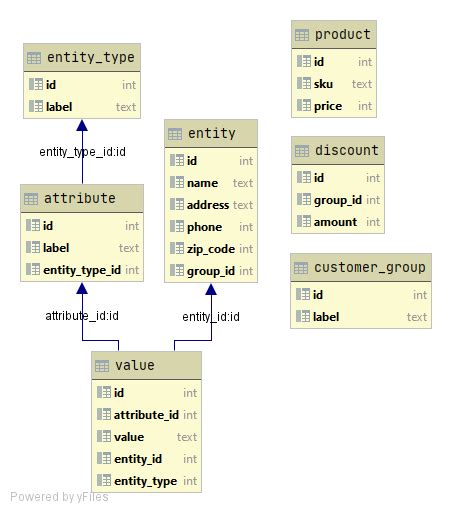Select the amount column name in discount
The width and height of the screenshot is (452, 513).
click(x=335, y=222)
